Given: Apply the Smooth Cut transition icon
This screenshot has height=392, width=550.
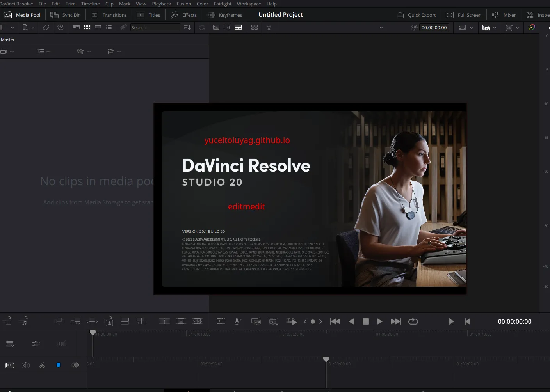Looking at the screenshot, I should (197, 321).
